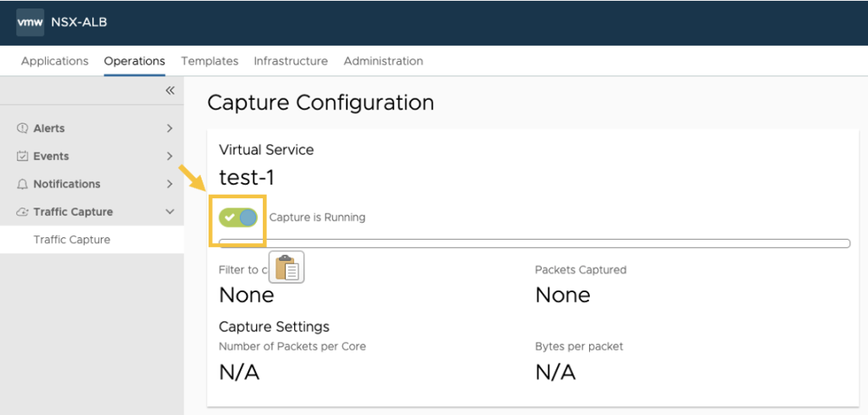Expand the Alerts section chevron
The image size is (868, 415).
170,129
